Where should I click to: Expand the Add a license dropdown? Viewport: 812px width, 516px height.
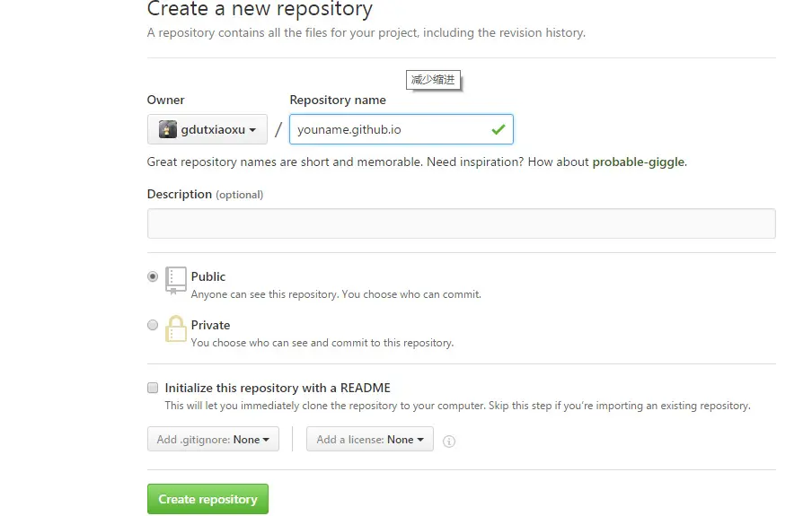tap(370, 439)
